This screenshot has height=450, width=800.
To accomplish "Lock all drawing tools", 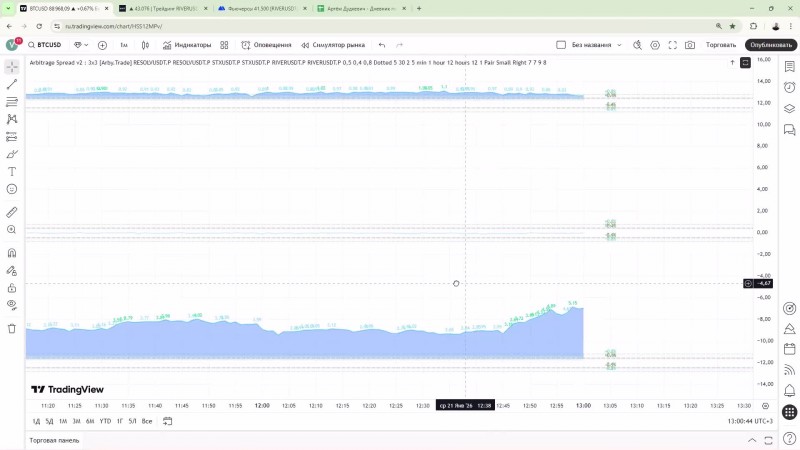I will coord(12,288).
